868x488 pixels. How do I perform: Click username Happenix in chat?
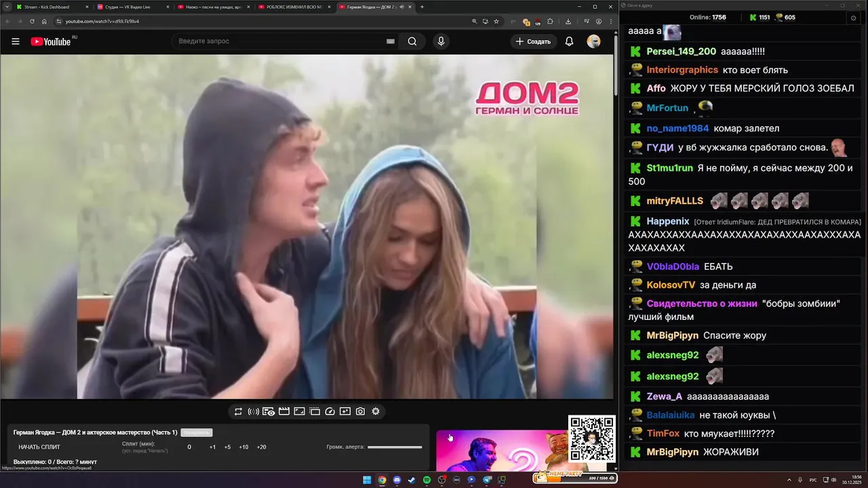668,222
